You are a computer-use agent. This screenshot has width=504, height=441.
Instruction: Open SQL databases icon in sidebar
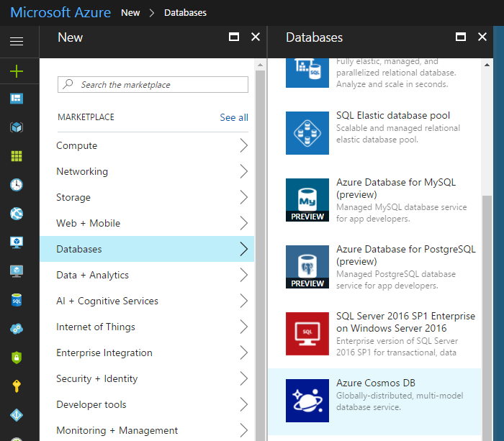pyautogui.click(x=17, y=300)
